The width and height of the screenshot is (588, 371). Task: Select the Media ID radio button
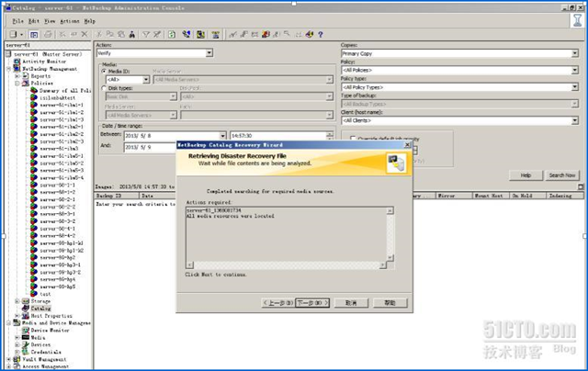pos(104,72)
